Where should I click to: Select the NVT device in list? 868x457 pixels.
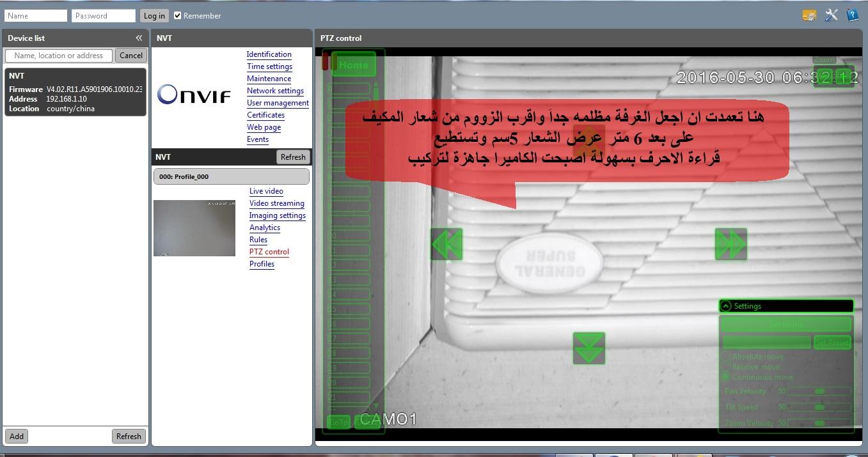click(75, 92)
